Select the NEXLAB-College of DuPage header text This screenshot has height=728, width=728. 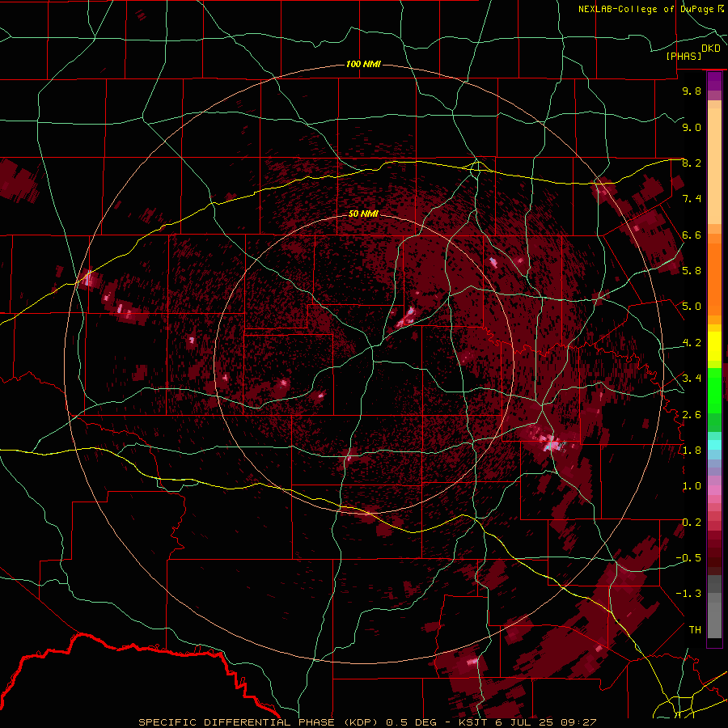pyautogui.click(x=648, y=9)
